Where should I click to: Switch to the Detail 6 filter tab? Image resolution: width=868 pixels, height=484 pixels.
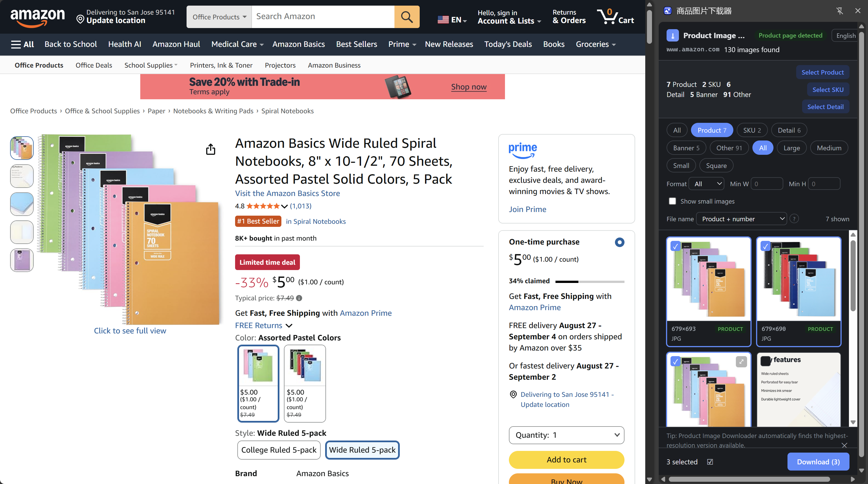(x=789, y=130)
